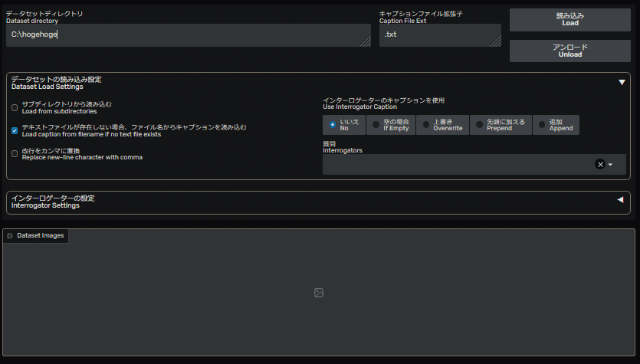This screenshot has height=364, width=640.
Task: Choose the Prepend radio option
Action: (x=501, y=125)
